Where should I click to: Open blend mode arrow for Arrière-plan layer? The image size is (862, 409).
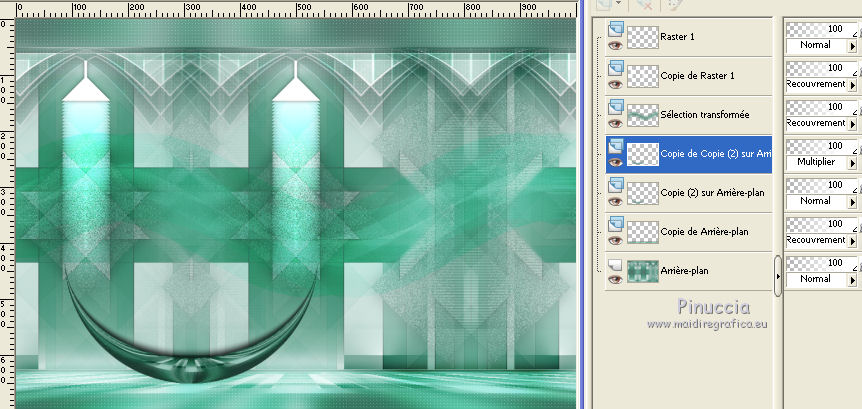pyautogui.click(x=853, y=280)
